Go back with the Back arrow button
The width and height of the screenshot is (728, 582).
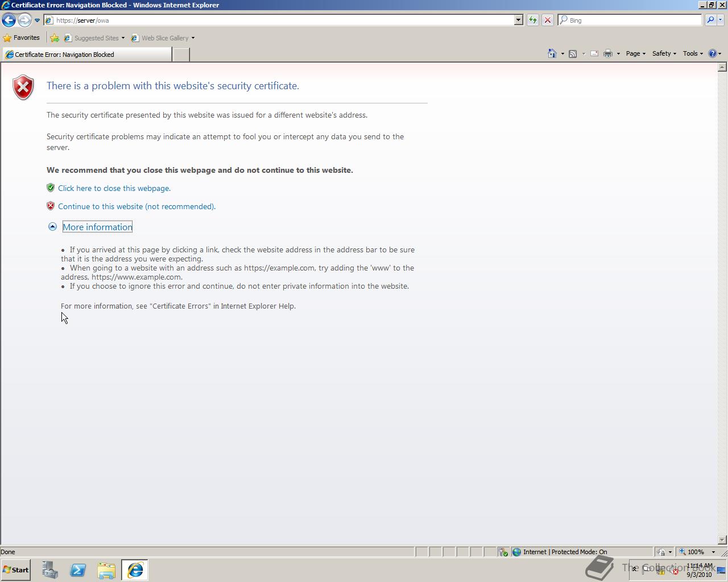[9, 20]
